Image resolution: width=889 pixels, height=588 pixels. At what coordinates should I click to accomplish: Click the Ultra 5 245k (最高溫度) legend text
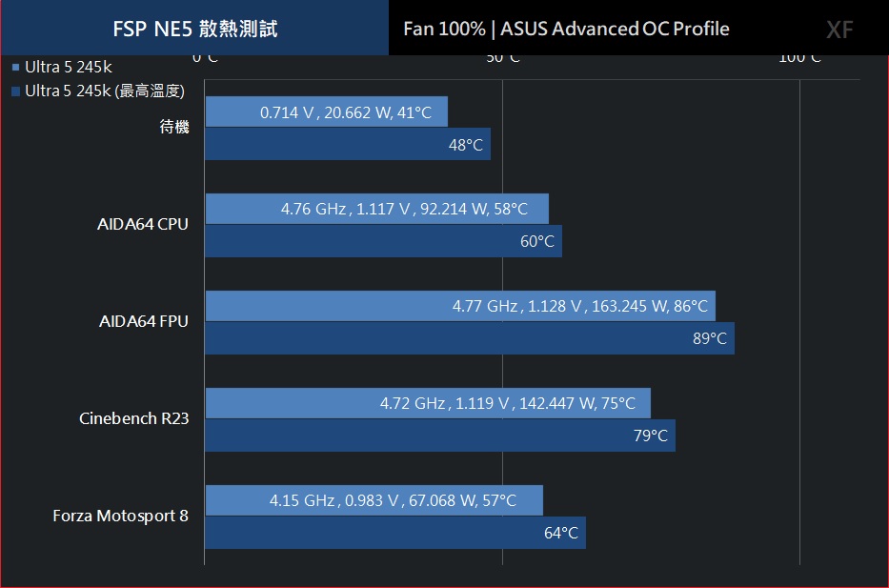tap(105, 91)
